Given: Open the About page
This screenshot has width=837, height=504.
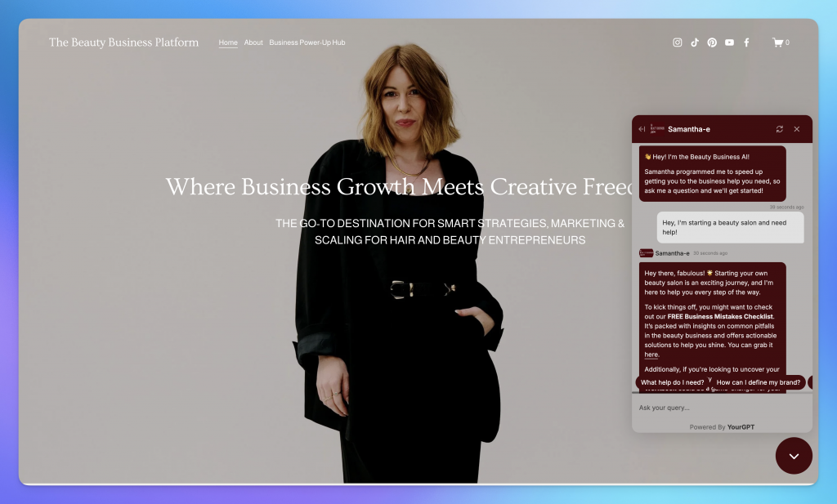Looking at the screenshot, I should 253,42.
